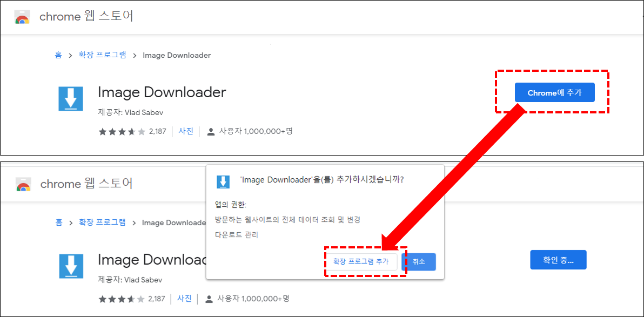Viewport: 644px width, 317px height.
Task: Open 확장 프로그램 breadcrumb in top panel
Action: tap(102, 55)
